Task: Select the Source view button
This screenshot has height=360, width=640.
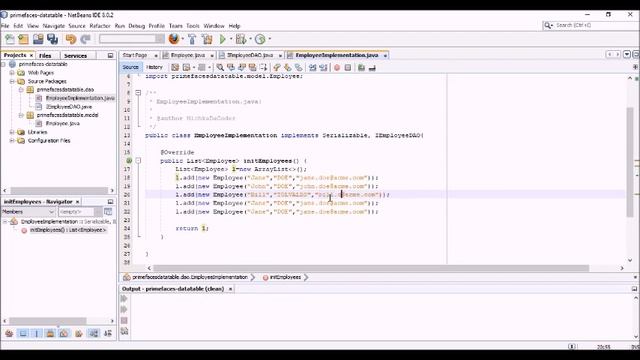Action: 131,67
